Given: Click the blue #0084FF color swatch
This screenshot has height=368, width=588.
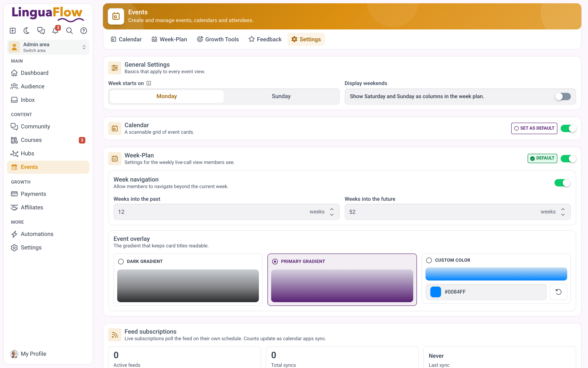Looking at the screenshot, I should [x=435, y=292].
